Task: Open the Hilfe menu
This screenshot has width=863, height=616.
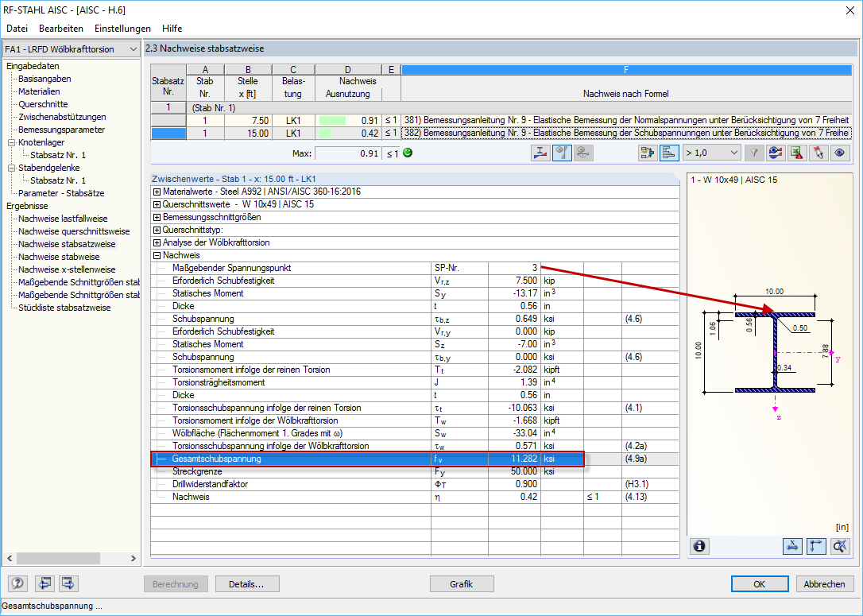Action: [x=172, y=29]
